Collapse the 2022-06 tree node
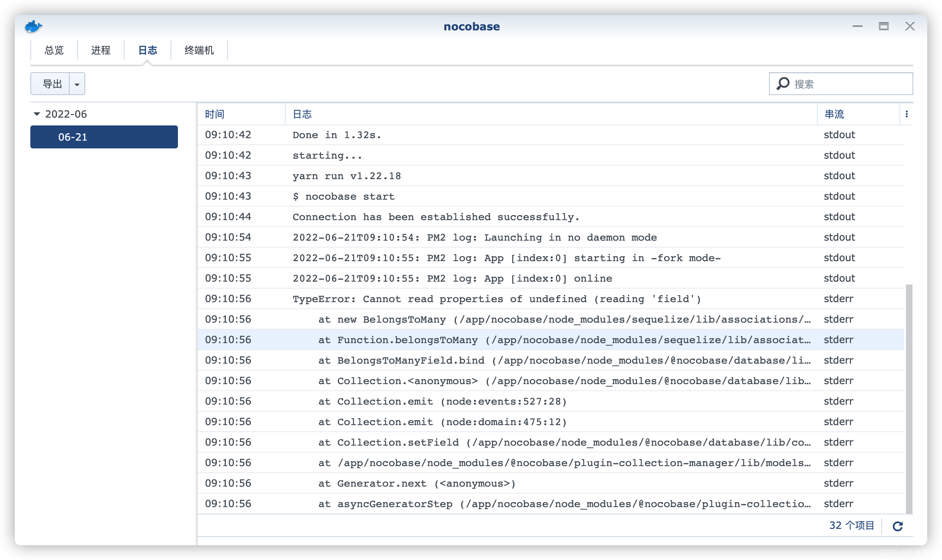This screenshot has height=560, width=942. (x=37, y=114)
